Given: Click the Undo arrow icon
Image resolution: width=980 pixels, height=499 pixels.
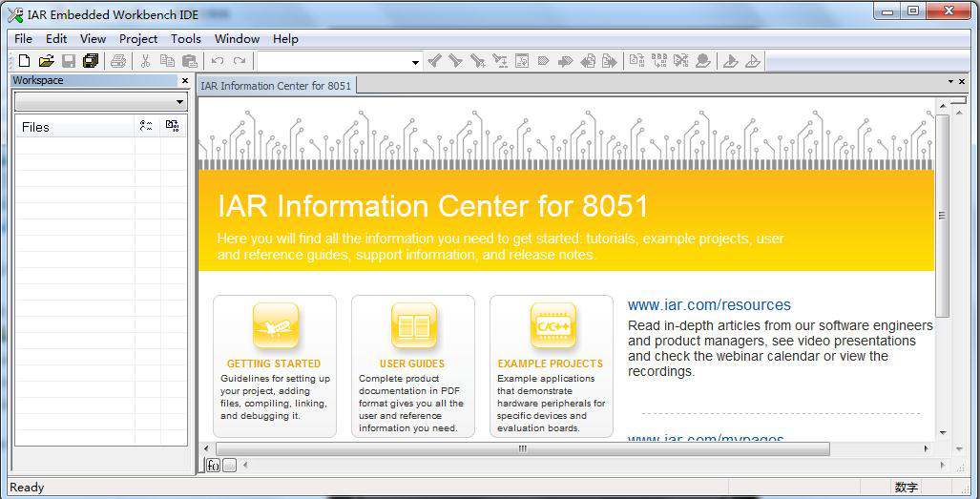Looking at the screenshot, I should [217, 61].
